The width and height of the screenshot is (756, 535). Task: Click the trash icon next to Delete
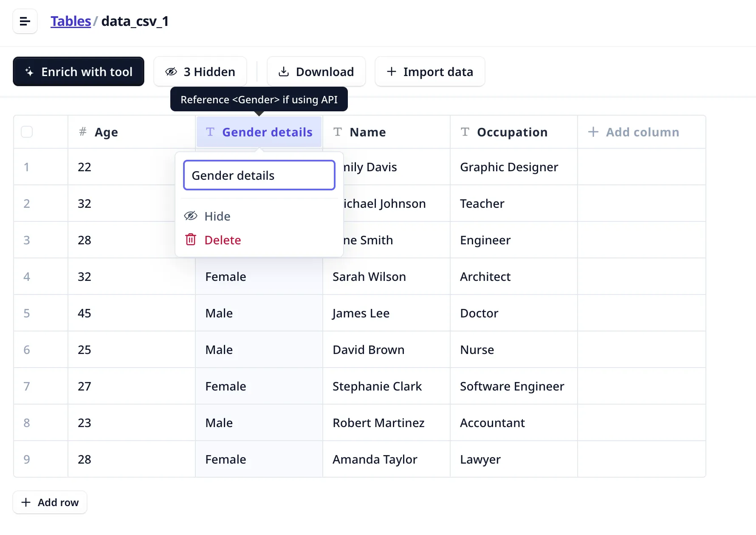click(191, 240)
